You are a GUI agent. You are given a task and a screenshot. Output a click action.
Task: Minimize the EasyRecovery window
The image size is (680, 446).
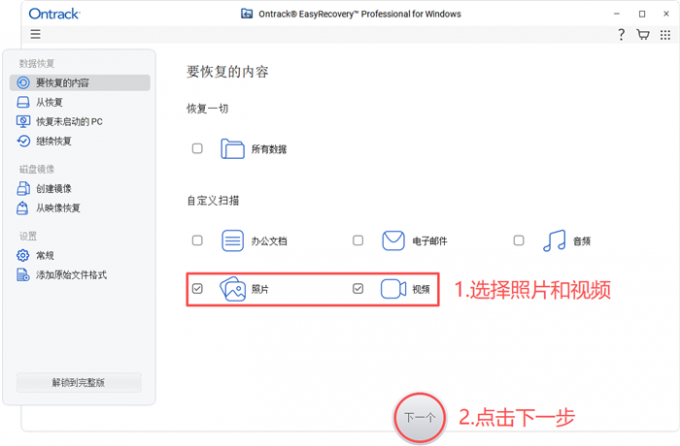click(x=616, y=14)
